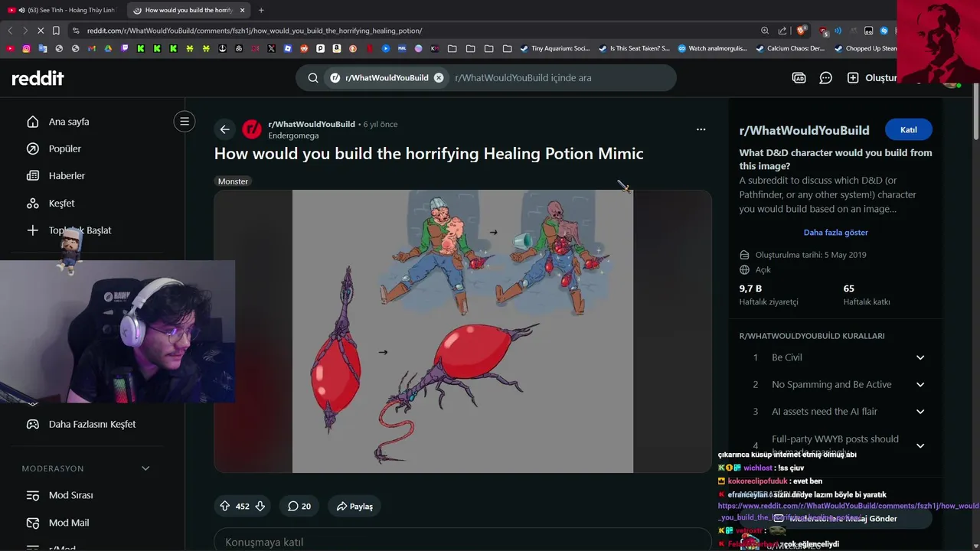The image size is (980, 551).
Task: Open the Google Drive bookmark icon
Action: 108,48
